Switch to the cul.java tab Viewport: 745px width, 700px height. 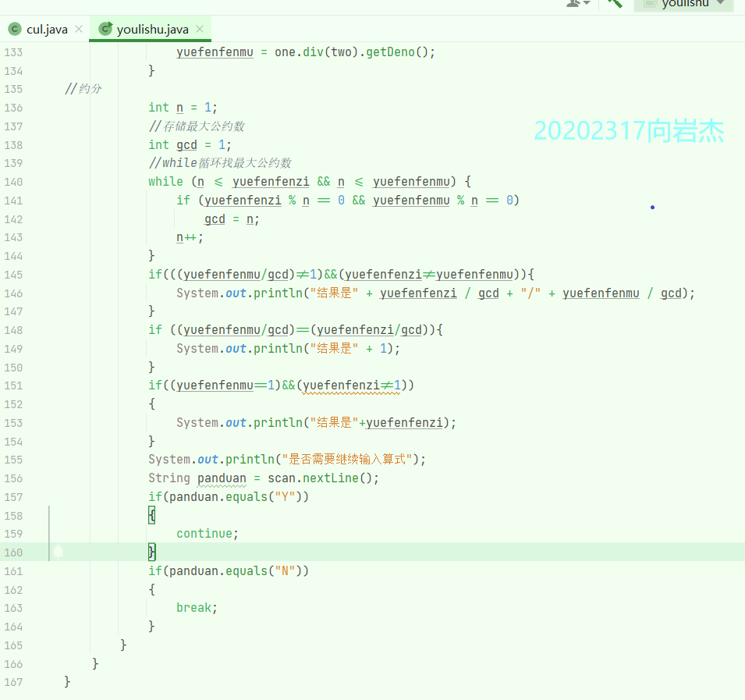[47, 30]
